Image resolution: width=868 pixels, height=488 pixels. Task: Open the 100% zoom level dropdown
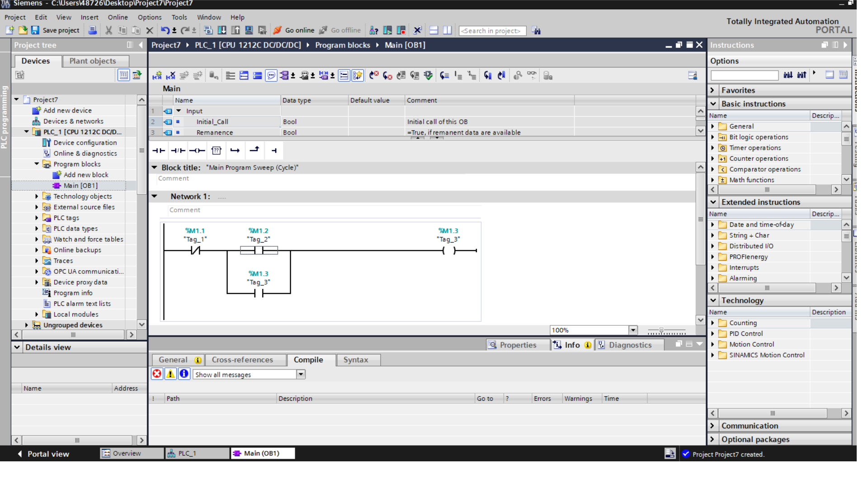[x=633, y=330]
